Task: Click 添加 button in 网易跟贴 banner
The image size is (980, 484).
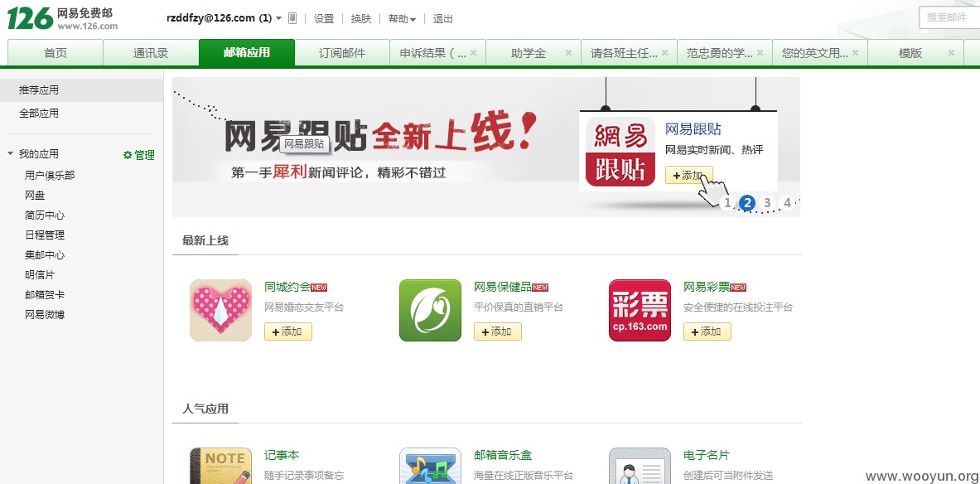Action: (x=688, y=175)
